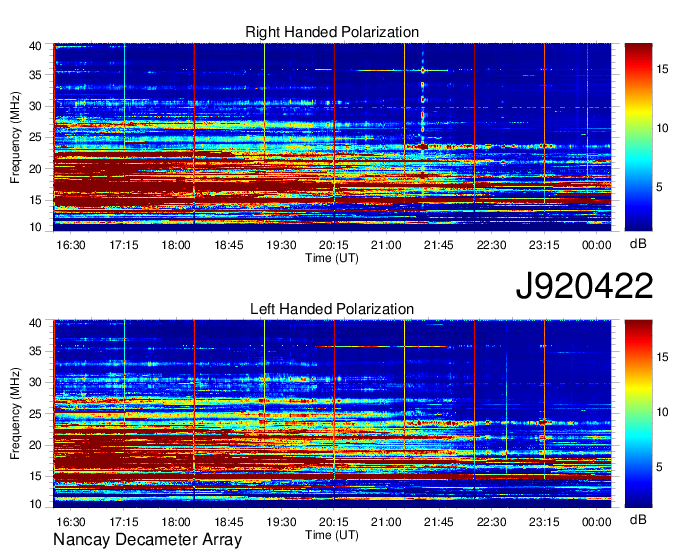Click the 25 MHz tick of top plot
This screenshot has height=552, width=680.
35,137
